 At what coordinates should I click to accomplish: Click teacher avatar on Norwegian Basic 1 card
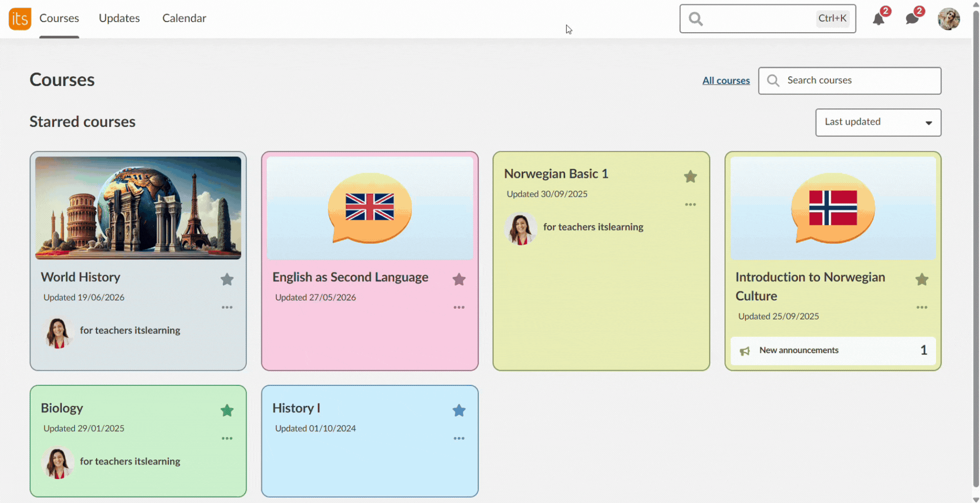tap(520, 228)
